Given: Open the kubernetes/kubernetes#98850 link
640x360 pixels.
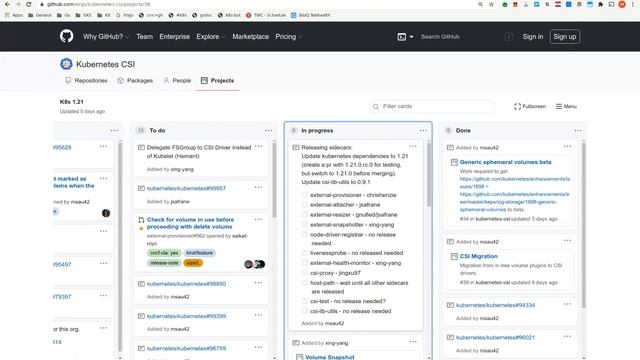Looking at the screenshot, I should 186,284.
